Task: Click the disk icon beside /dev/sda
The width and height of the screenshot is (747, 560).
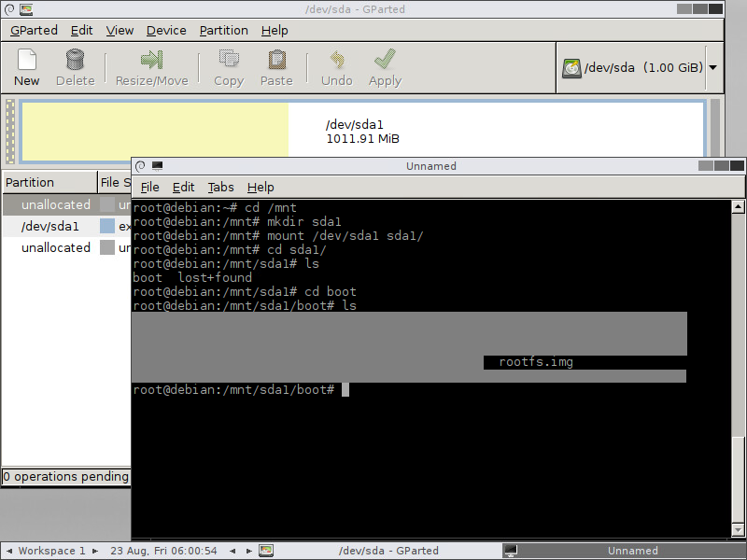Action: coord(571,68)
